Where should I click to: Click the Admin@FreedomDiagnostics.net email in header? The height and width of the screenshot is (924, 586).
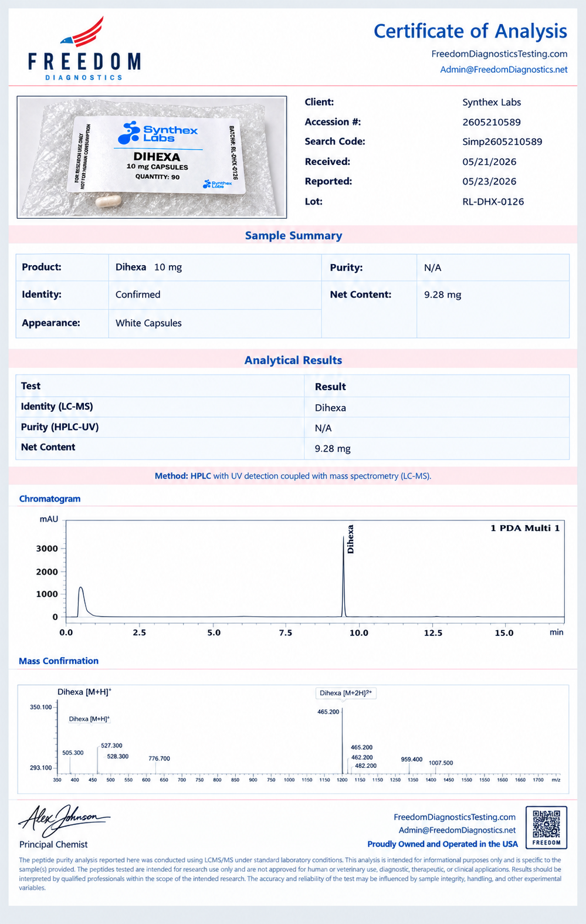pos(504,69)
